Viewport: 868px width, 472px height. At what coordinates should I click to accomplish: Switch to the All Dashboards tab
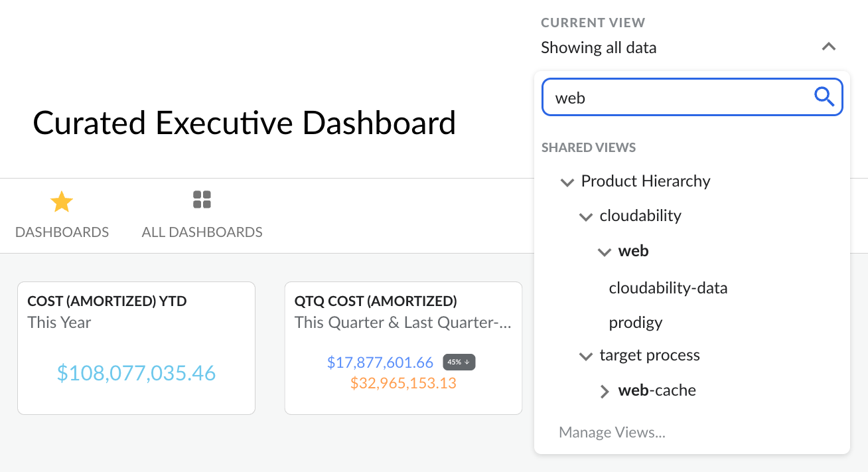[202, 232]
